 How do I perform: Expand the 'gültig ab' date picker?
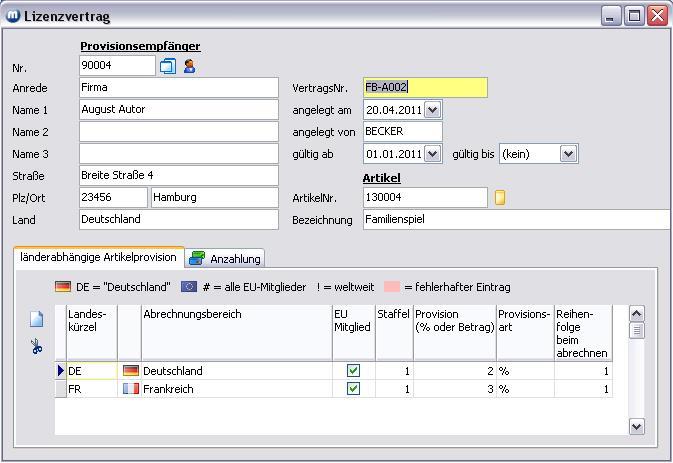(x=432, y=154)
